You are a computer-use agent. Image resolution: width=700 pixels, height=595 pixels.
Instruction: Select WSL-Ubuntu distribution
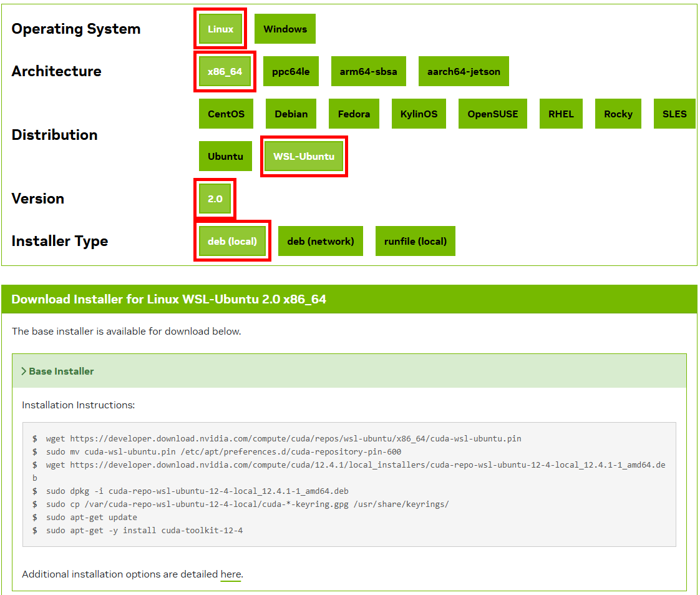(x=304, y=156)
